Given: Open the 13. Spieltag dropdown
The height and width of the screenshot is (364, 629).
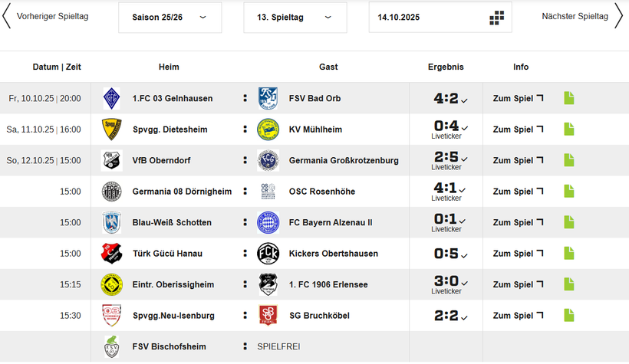Looking at the screenshot, I should (295, 18).
